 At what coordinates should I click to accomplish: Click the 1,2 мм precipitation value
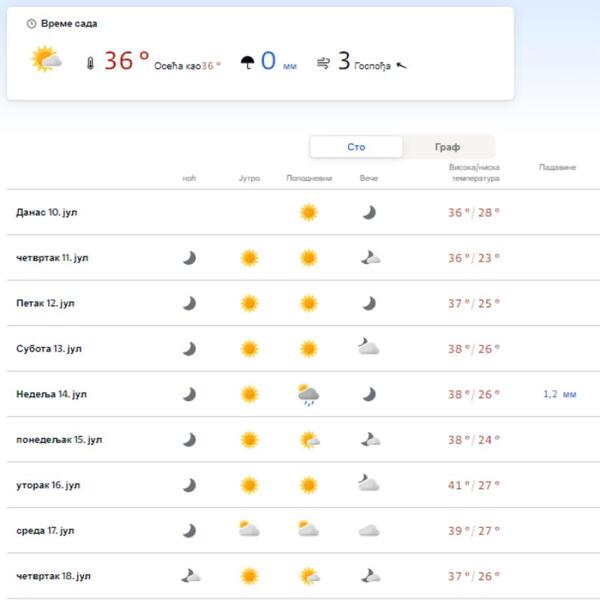click(559, 394)
